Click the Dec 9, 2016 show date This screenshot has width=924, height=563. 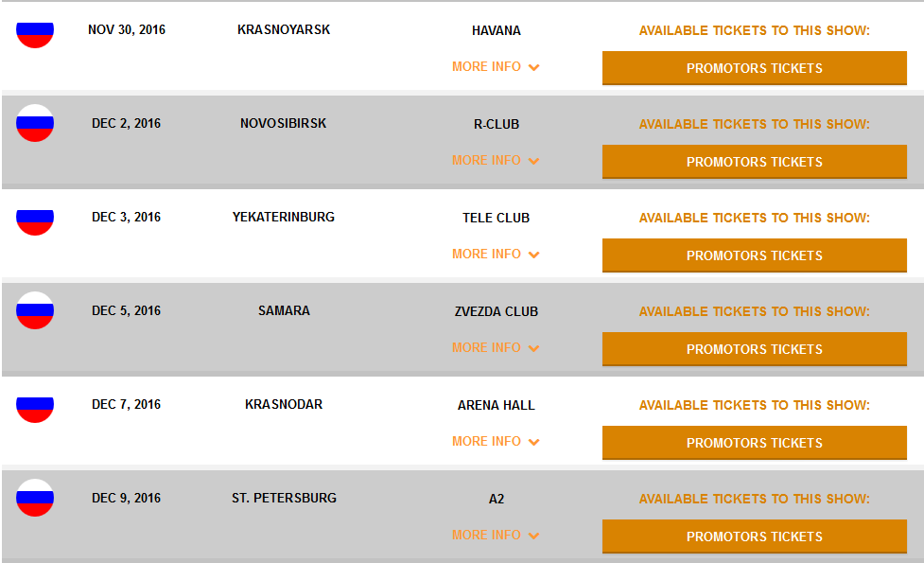[x=126, y=499]
